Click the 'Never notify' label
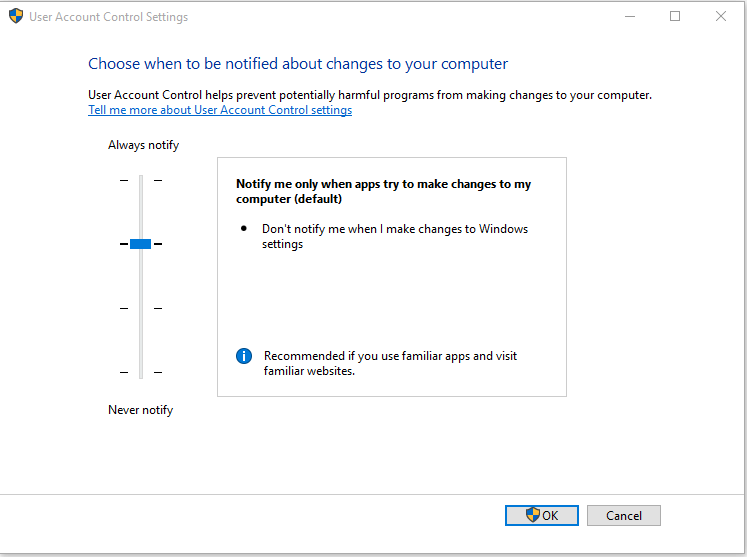 click(141, 410)
